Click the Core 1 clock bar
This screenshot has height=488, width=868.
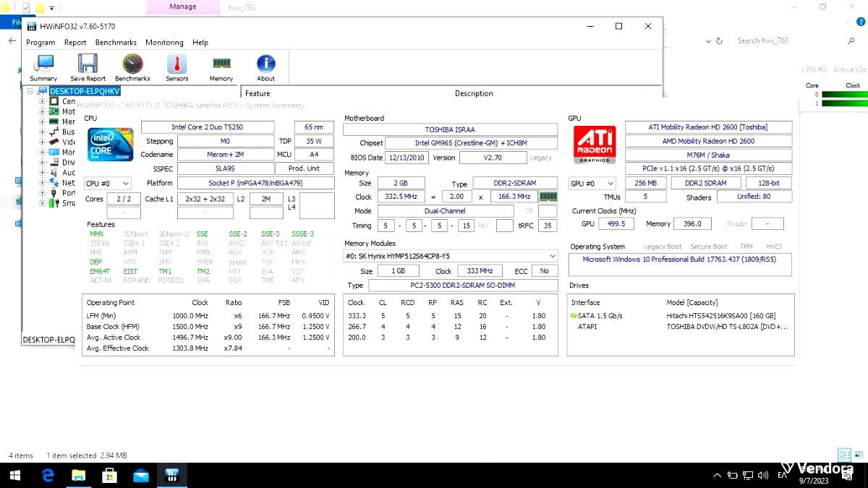pyautogui.click(x=845, y=103)
